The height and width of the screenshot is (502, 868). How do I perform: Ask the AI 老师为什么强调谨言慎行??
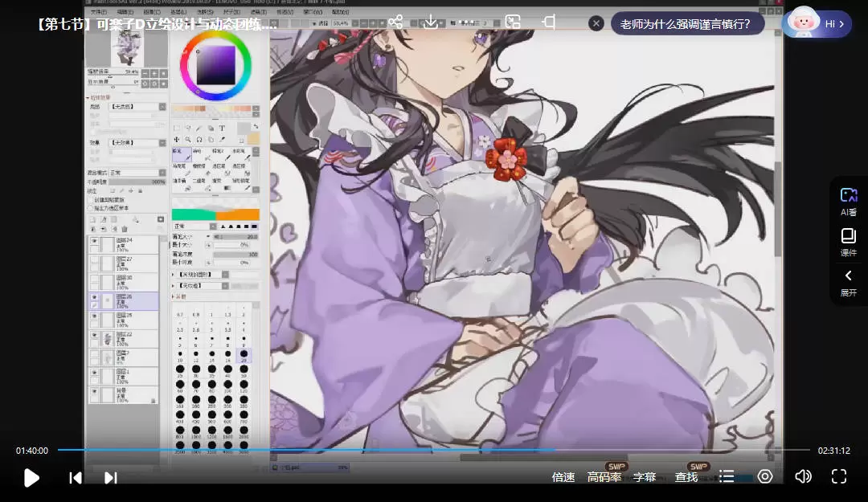click(x=686, y=24)
